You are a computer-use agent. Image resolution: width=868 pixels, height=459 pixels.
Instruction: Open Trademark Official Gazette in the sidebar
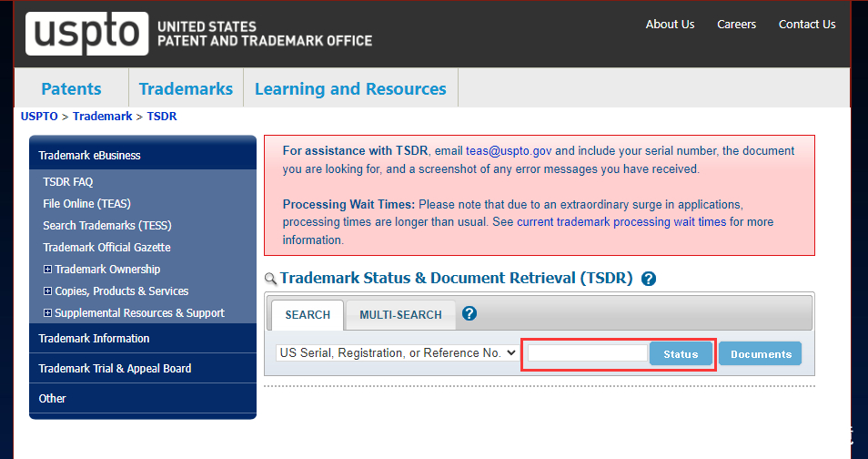106,247
